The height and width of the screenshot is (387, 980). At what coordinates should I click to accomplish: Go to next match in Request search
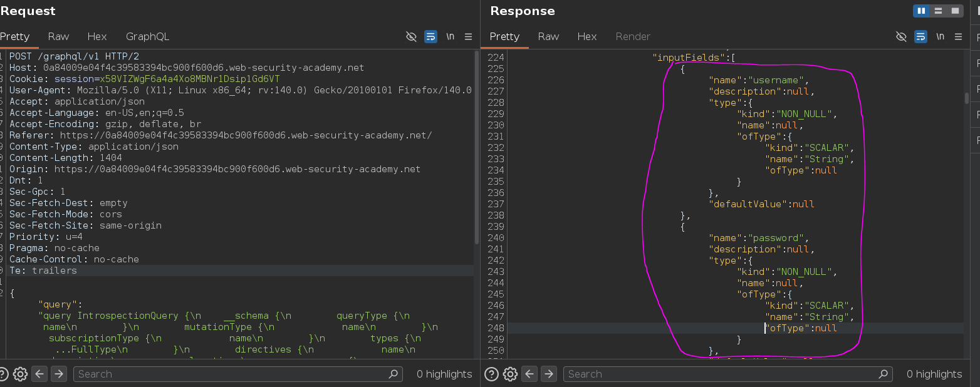click(59, 374)
